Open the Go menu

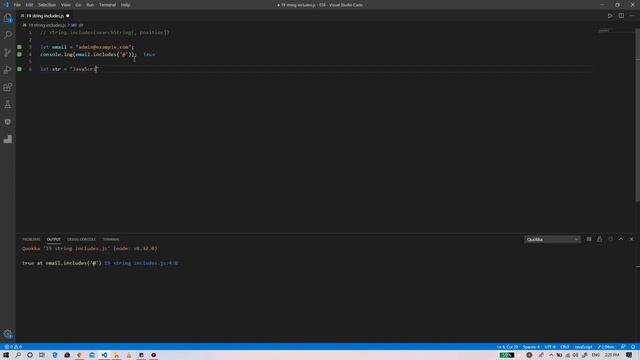coord(78,5)
